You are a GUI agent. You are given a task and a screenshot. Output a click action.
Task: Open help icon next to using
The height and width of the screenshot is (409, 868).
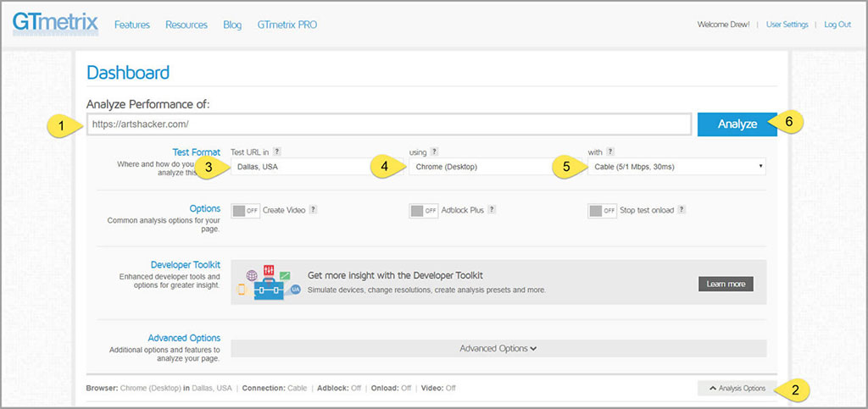[x=435, y=152]
